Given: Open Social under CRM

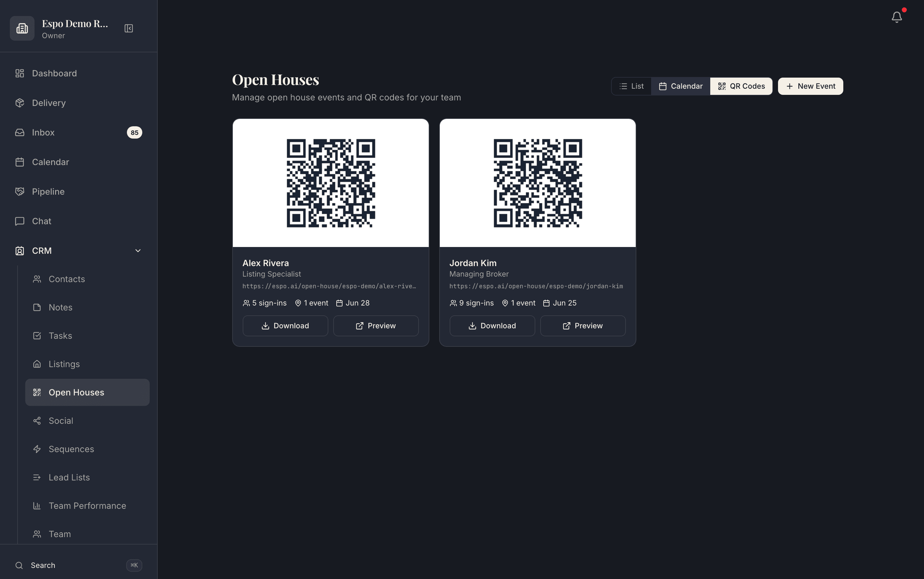Looking at the screenshot, I should [87, 421].
